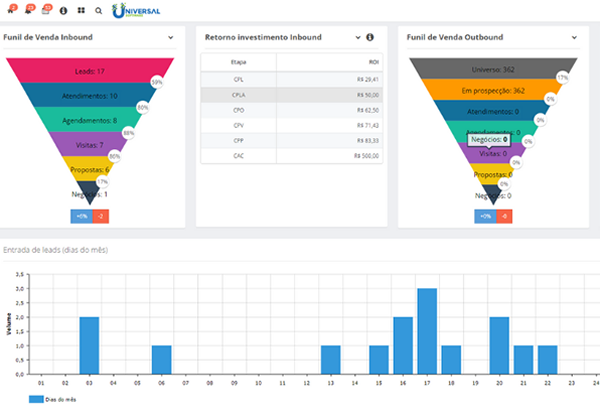This screenshot has height=420, width=600.
Task: Expand Funil de Venda Outbound chevron
Action: [574, 37]
